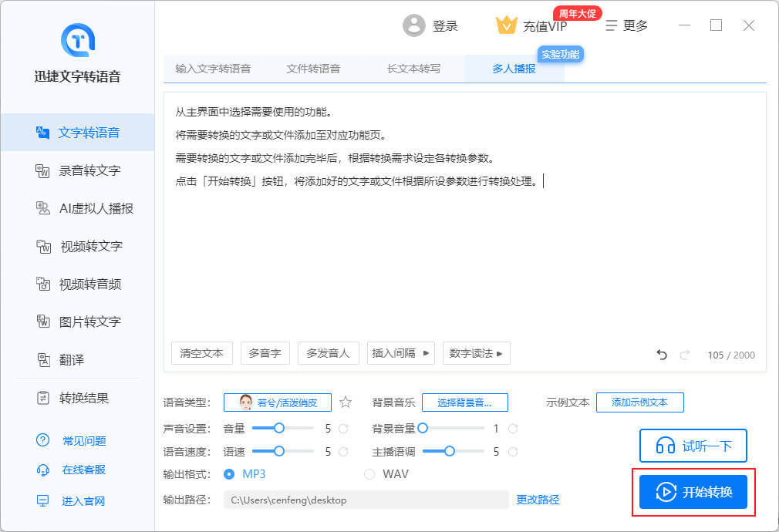Click the undo arrow icon in editor
779x532 pixels.
[x=661, y=355]
